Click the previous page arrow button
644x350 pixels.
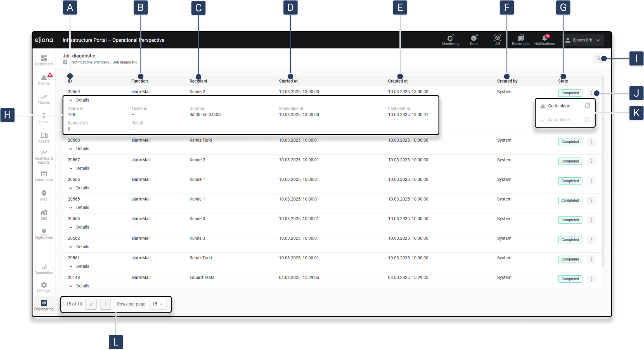(x=91, y=304)
